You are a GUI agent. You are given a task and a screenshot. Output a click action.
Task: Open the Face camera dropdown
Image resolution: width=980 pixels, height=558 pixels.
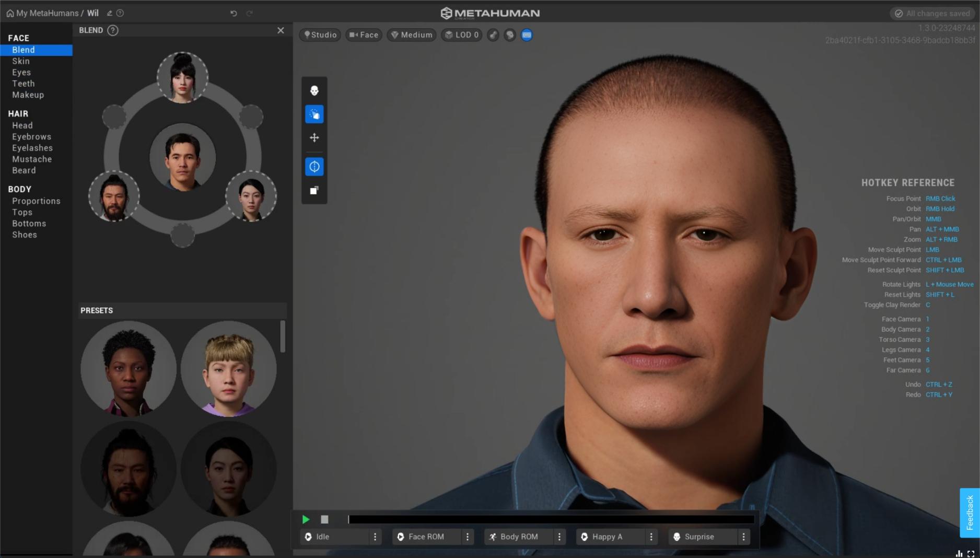click(364, 34)
